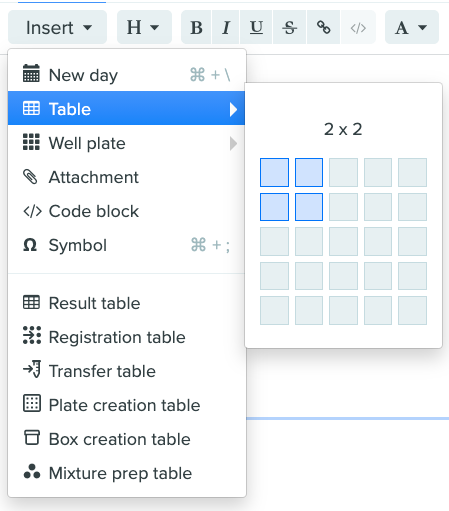This screenshot has height=511, width=449.
Task: Open the Insert dropdown menu
Action: 58,27
